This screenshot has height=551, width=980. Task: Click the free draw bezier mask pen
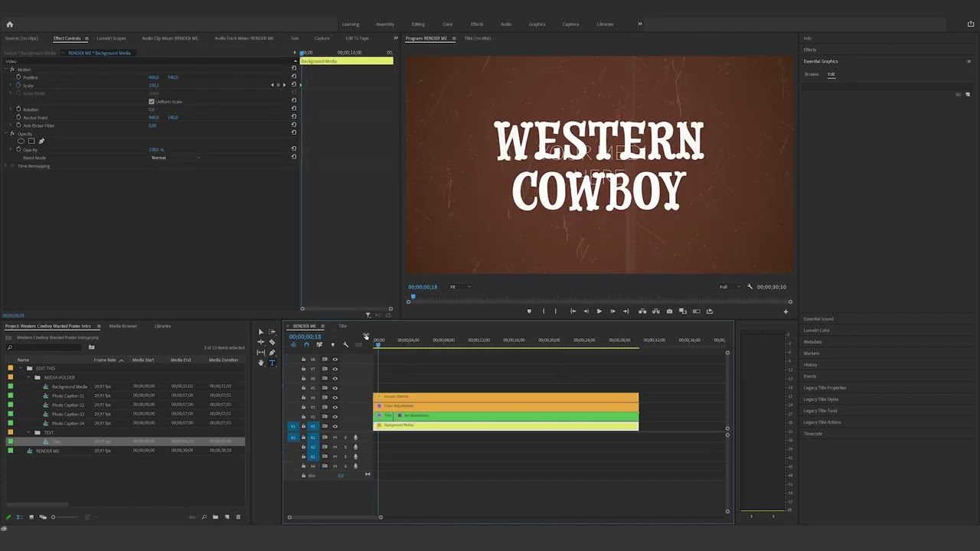(41, 141)
